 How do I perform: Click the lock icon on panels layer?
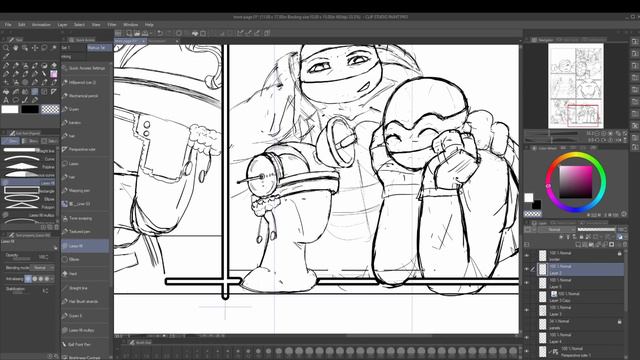click(x=619, y=322)
